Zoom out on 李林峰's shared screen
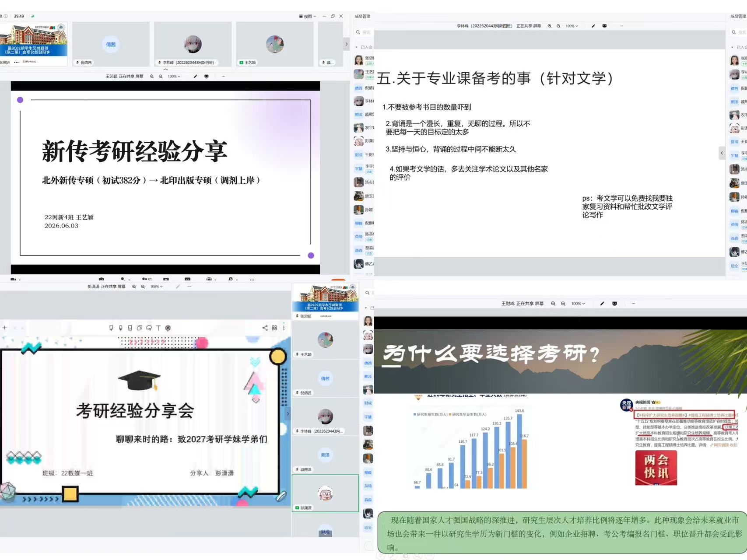 pyautogui.click(x=558, y=26)
